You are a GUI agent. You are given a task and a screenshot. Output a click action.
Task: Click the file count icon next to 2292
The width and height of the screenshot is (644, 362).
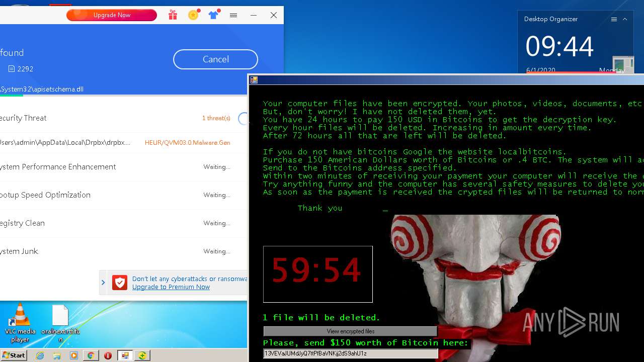pos(12,69)
